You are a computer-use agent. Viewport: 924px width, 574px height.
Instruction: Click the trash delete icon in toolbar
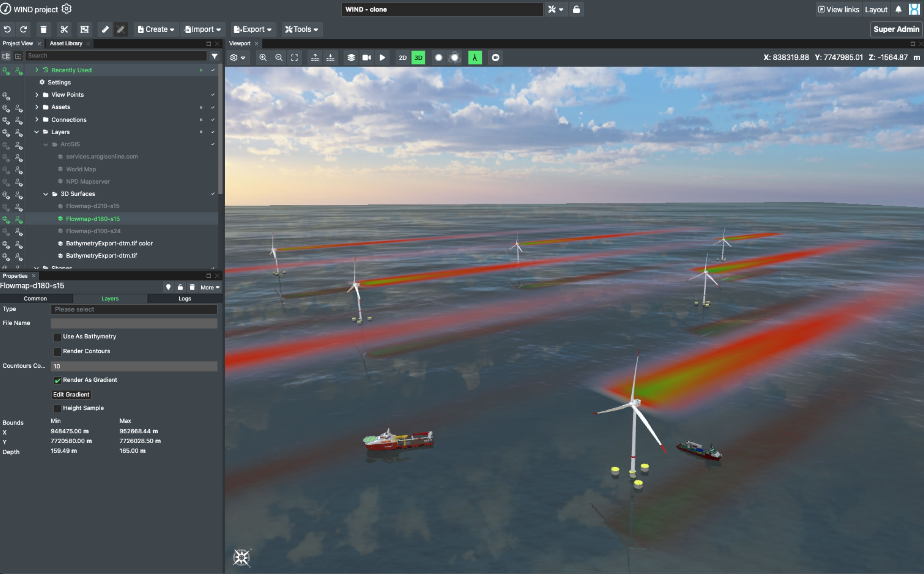point(44,29)
